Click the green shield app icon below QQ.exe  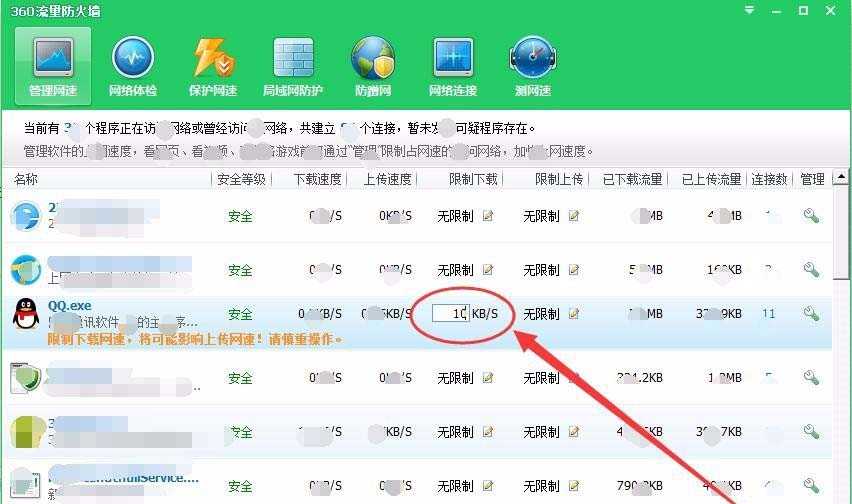coord(26,378)
